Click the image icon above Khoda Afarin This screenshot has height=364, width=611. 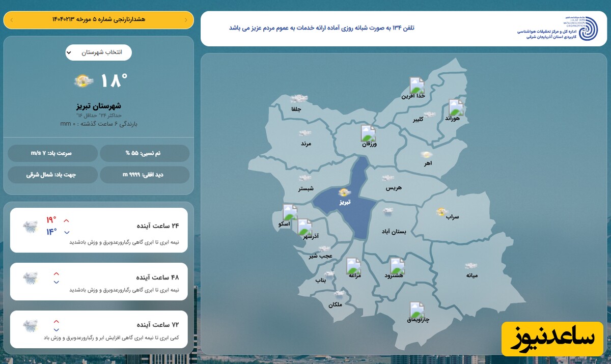click(416, 85)
